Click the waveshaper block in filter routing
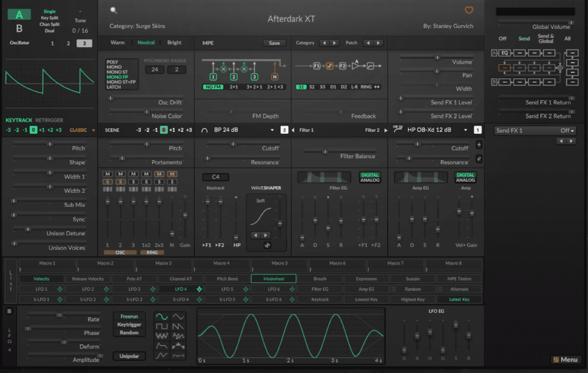This screenshot has width=588, height=373. tap(330, 67)
